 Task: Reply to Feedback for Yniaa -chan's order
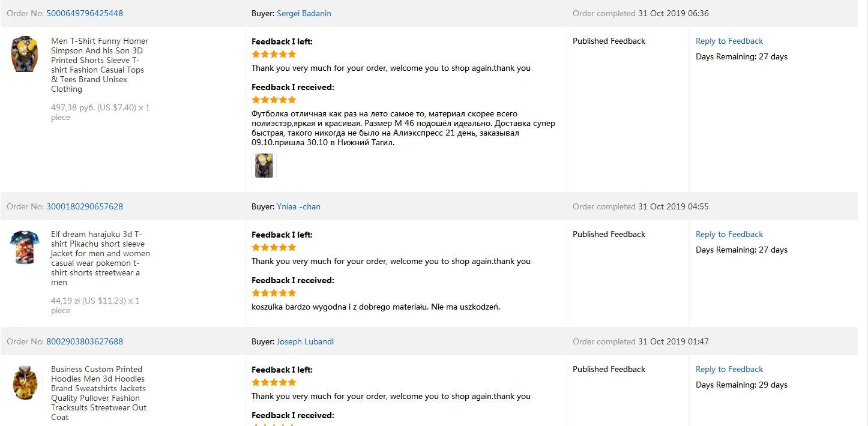pyautogui.click(x=729, y=234)
